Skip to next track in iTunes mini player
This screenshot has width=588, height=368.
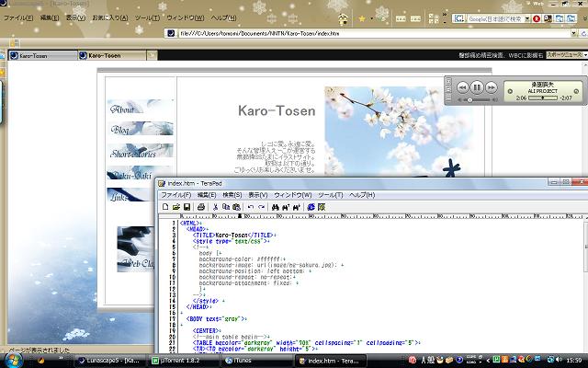coord(492,87)
